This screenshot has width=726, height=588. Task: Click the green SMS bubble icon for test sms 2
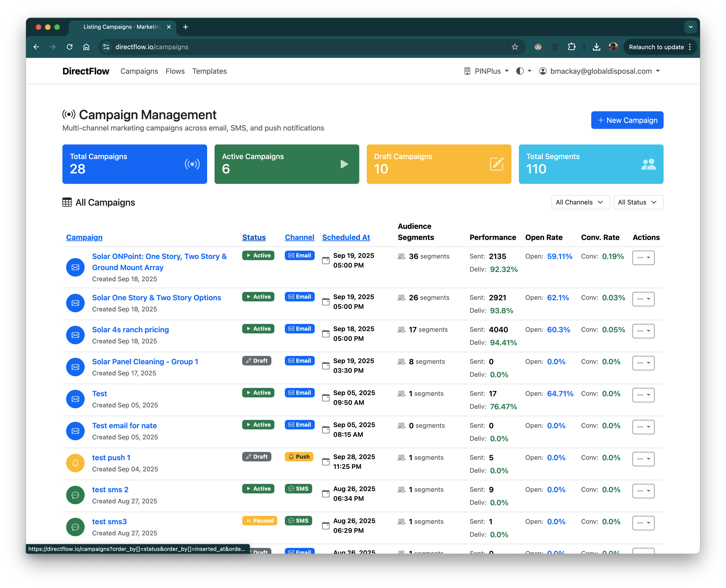[75, 495]
